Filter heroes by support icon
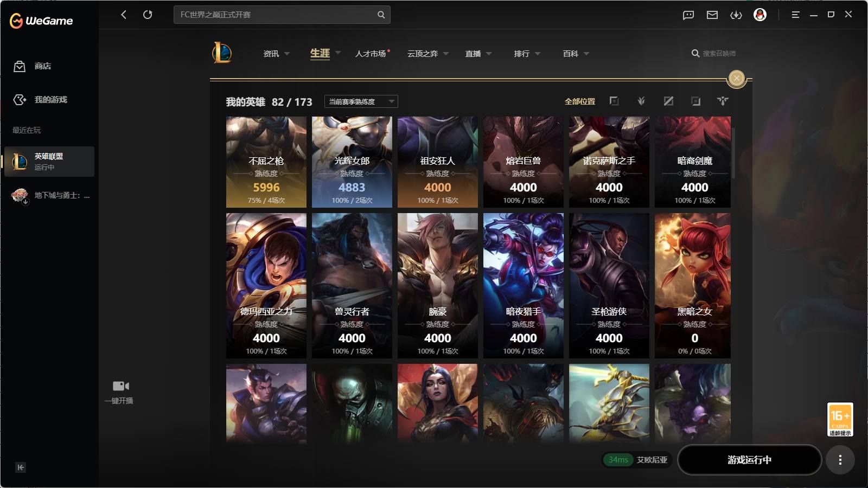This screenshot has height=488, width=868. tap(723, 101)
